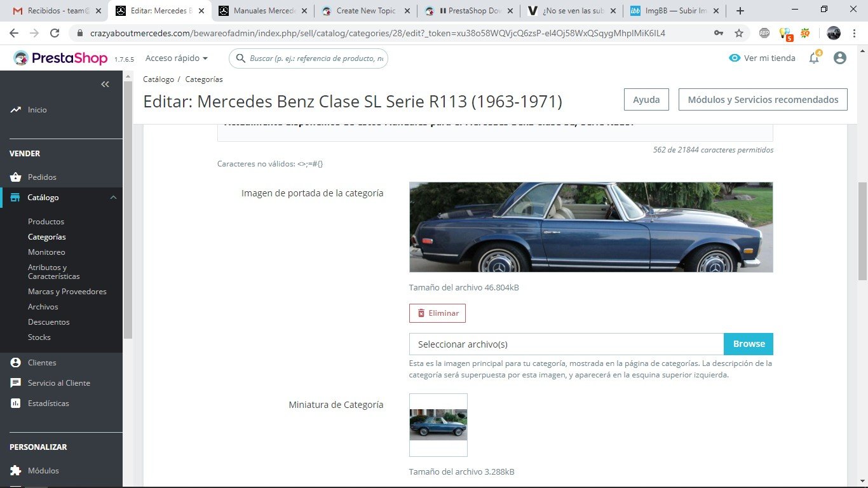This screenshot has height=488, width=868.
Task: Click the Pedidos basket icon
Action: tap(15, 177)
